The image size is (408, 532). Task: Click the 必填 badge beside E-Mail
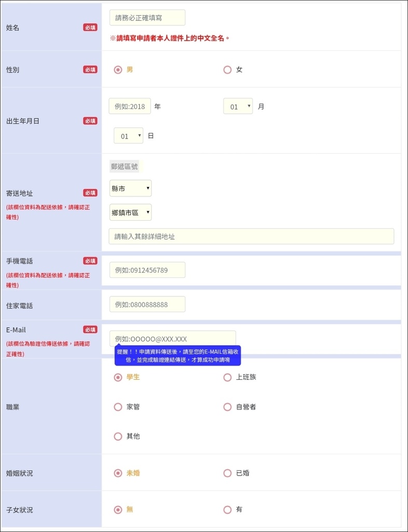coord(90,329)
